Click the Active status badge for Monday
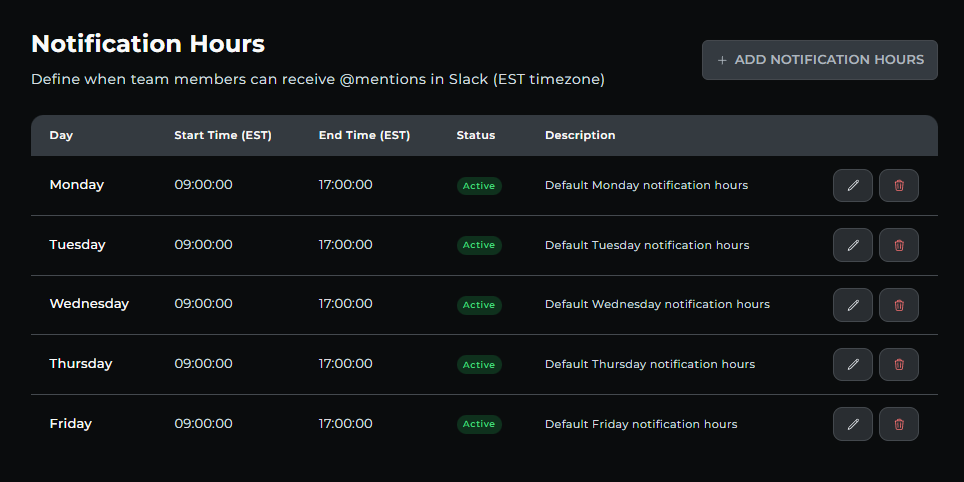 [x=479, y=186]
